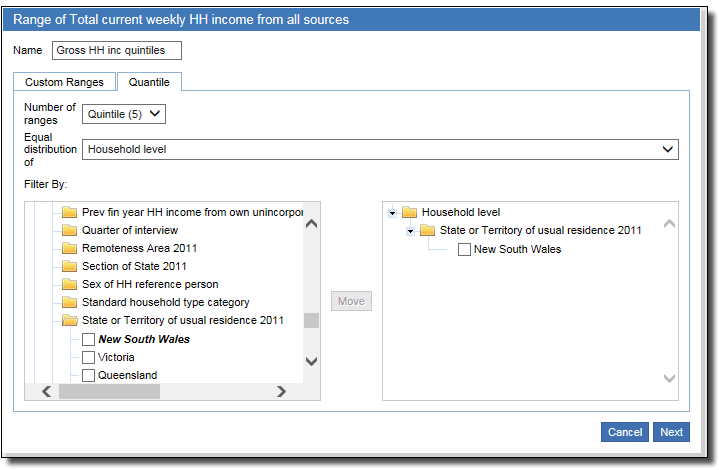Open the Number of ranges Quintile dropdown
Image resolution: width=719 pixels, height=470 pixels.
tap(124, 114)
